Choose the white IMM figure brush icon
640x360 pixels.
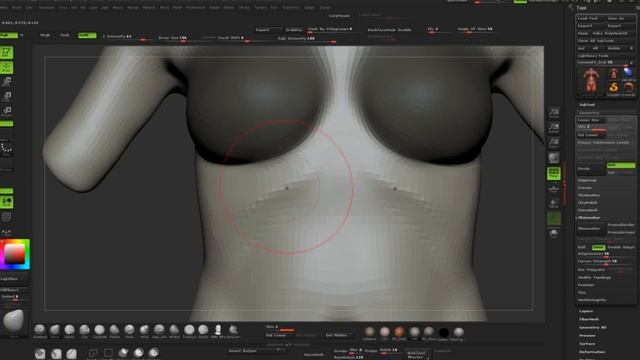pos(218,330)
